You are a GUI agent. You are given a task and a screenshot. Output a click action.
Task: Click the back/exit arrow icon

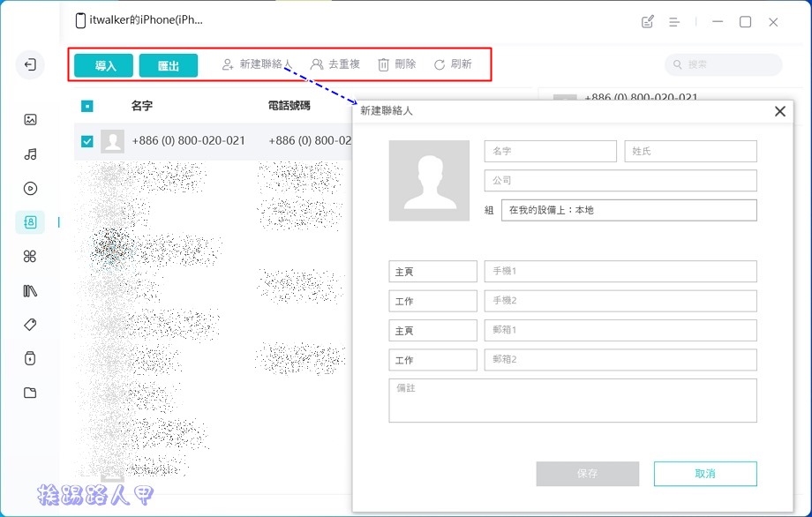pos(30,65)
